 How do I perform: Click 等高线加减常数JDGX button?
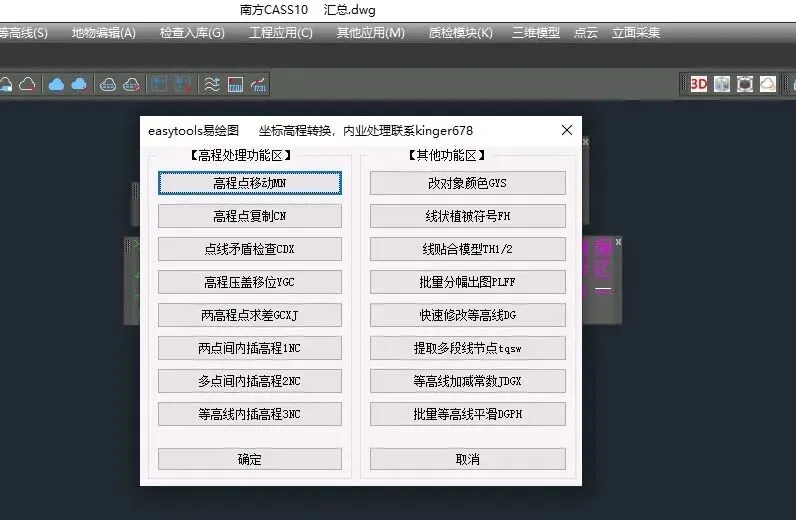coord(468,381)
